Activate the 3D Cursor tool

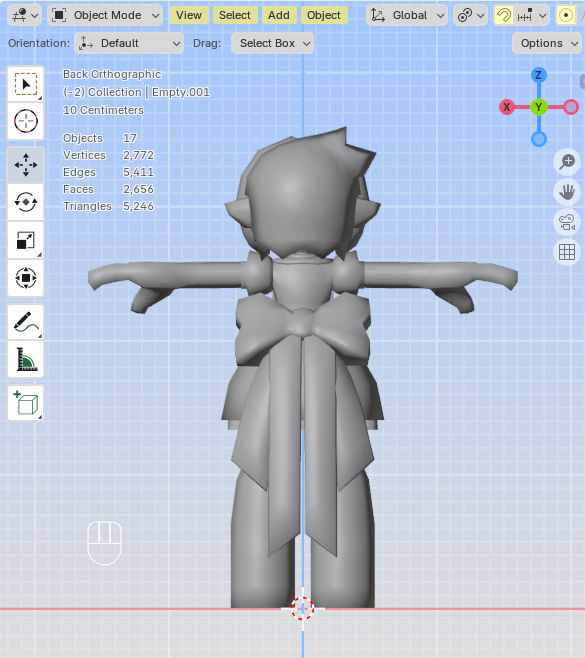tap(26, 121)
